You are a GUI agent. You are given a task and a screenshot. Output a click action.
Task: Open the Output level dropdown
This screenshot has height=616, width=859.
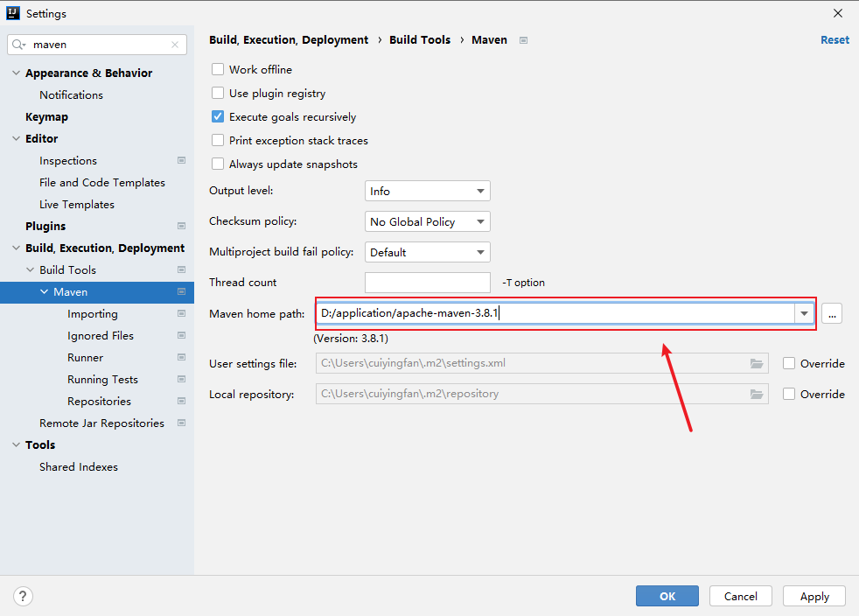pos(427,191)
